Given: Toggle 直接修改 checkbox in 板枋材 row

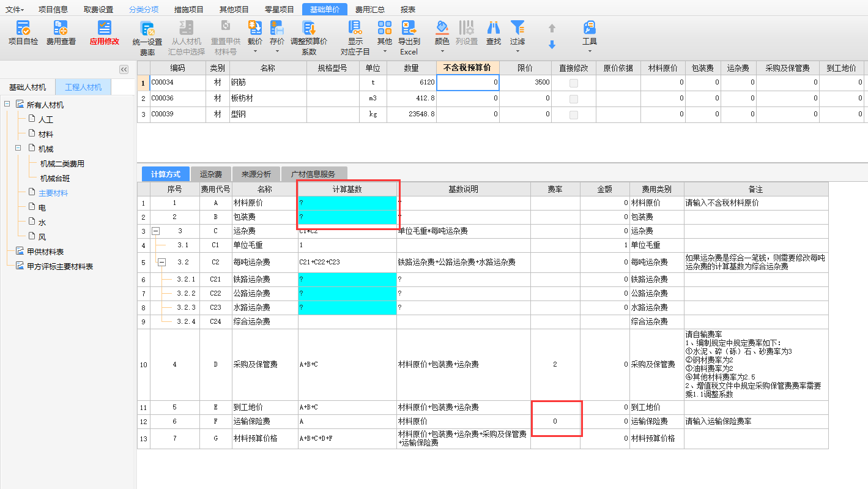Looking at the screenshot, I should [573, 99].
